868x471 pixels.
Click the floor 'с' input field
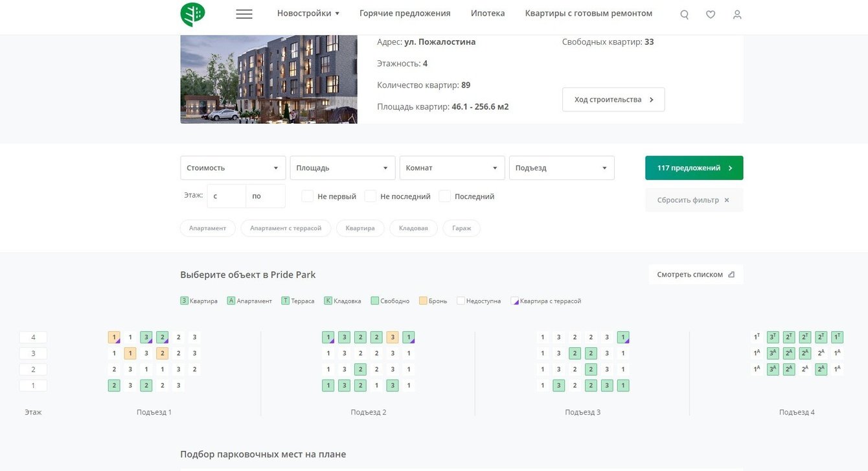click(x=227, y=196)
